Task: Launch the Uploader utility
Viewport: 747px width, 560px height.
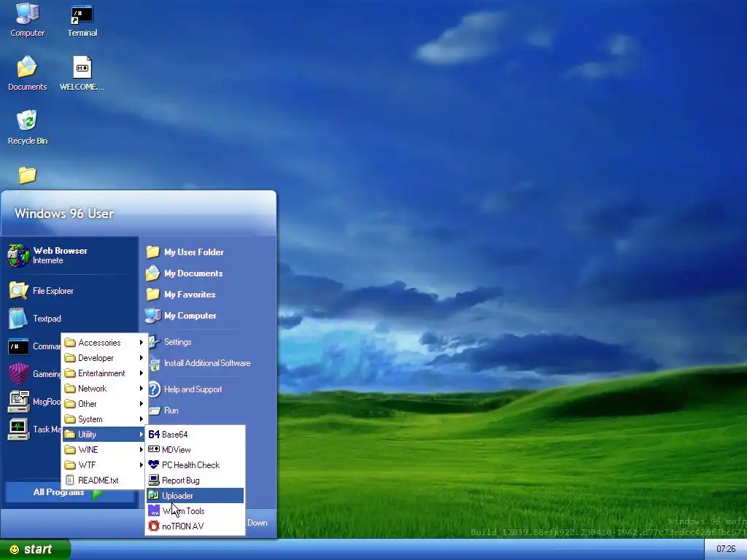Action: click(x=195, y=495)
